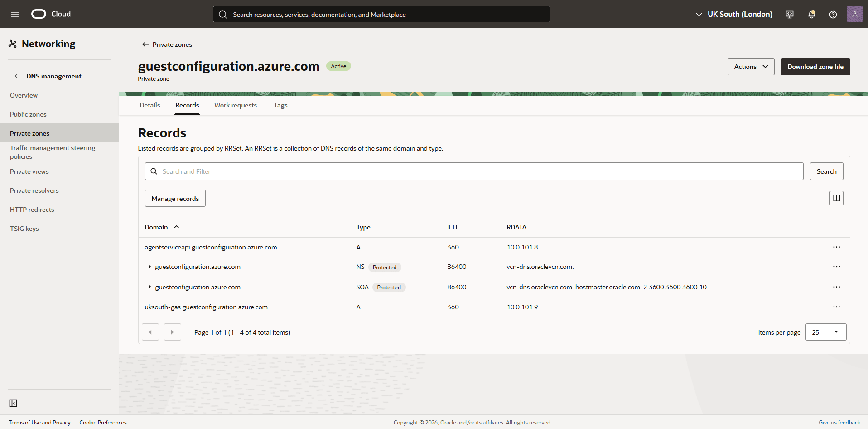Expand the NS record for guestconfiguration.azure.com
Screen dimensions: 868x429
[149, 267]
